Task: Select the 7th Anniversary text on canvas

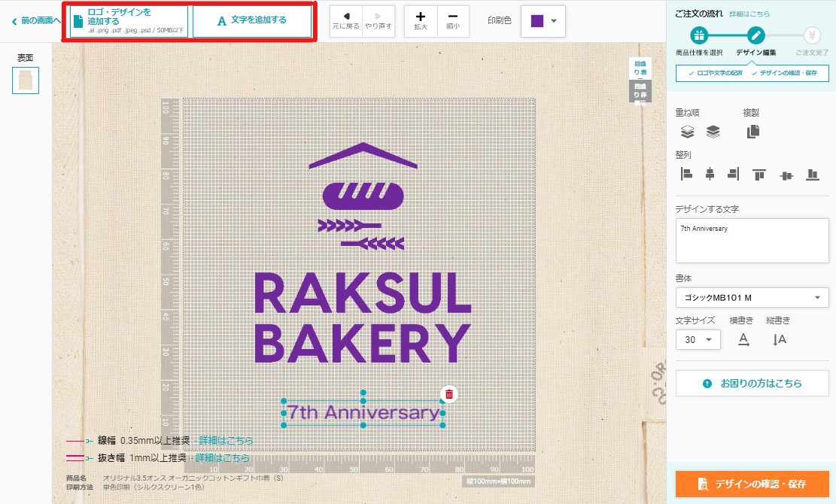Action: tap(363, 413)
